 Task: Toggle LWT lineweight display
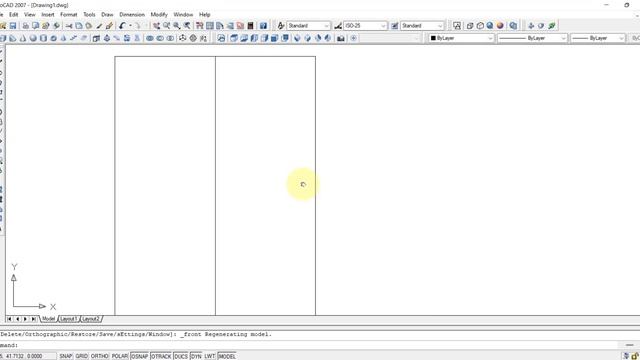pos(209,356)
